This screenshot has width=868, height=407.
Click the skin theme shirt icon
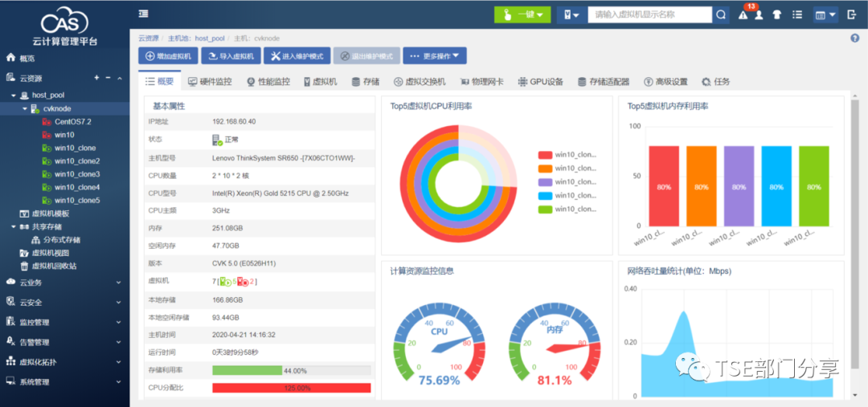click(x=776, y=15)
